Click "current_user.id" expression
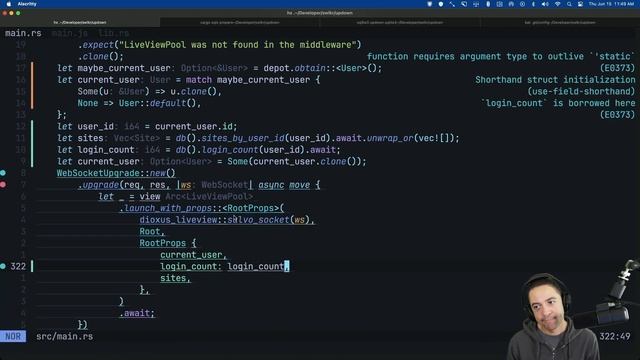The width and height of the screenshot is (640, 360). 194,127
